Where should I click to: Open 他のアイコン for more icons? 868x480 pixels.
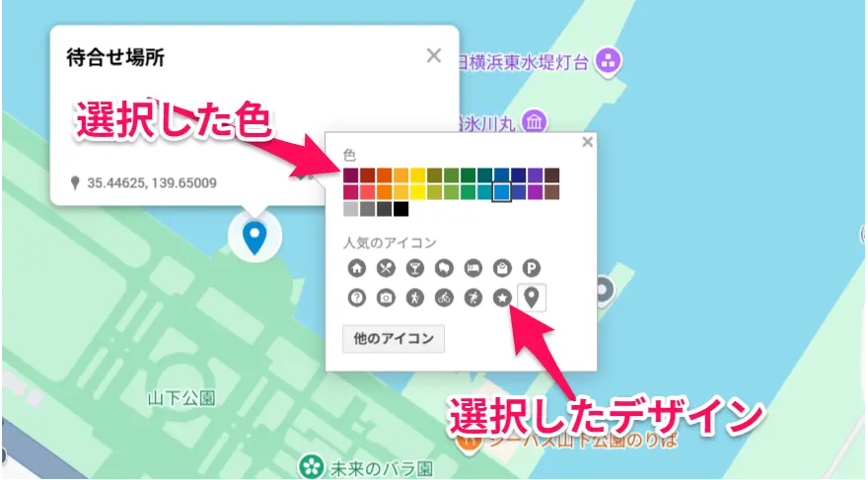point(394,338)
